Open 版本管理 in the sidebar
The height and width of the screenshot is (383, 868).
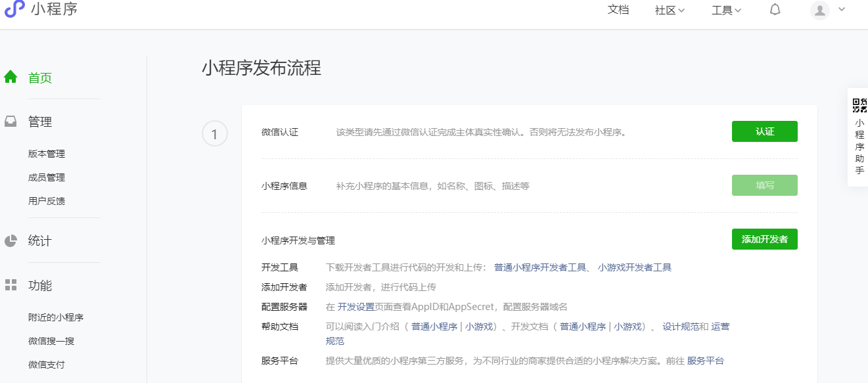click(x=47, y=154)
